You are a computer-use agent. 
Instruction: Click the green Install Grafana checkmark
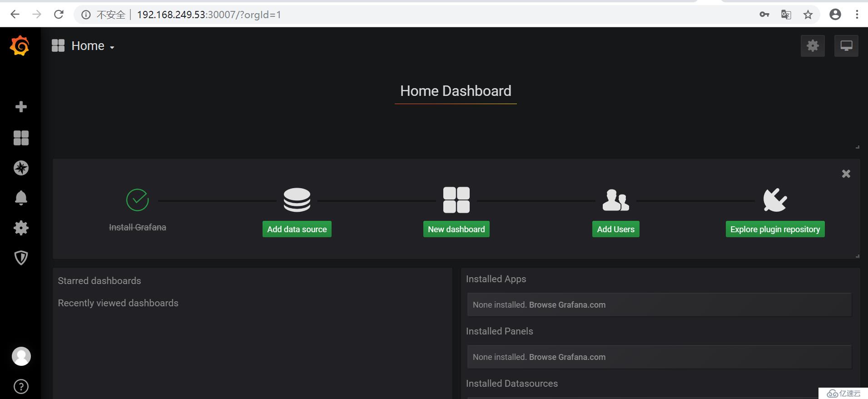pos(138,200)
